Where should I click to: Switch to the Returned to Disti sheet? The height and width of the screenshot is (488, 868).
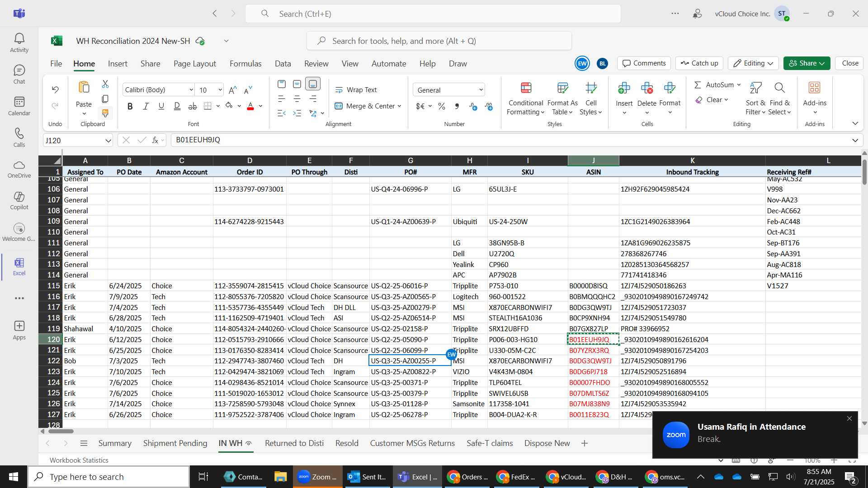294,443
